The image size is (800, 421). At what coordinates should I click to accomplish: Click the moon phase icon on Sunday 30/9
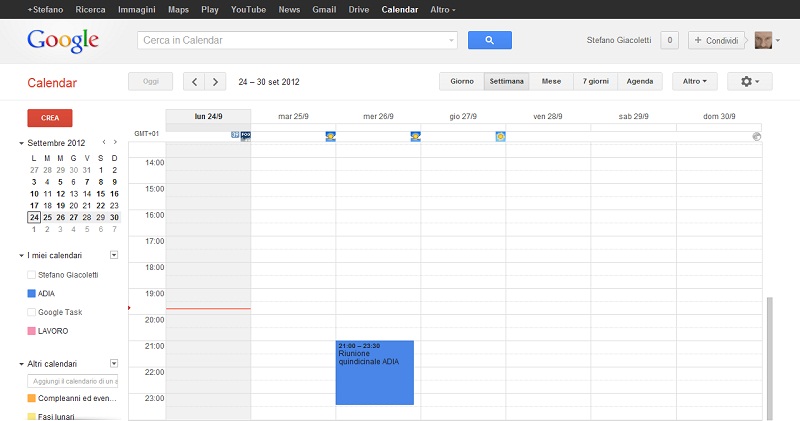pos(757,136)
